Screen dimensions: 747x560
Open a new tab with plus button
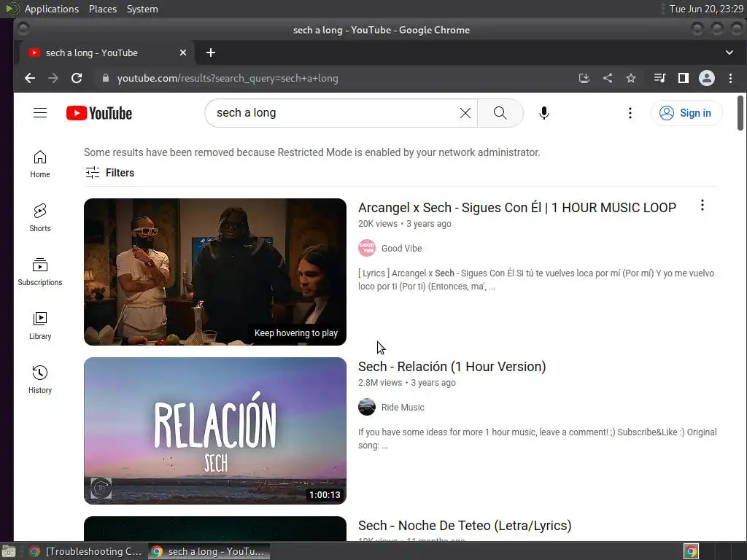pyautogui.click(x=211, y=52)
